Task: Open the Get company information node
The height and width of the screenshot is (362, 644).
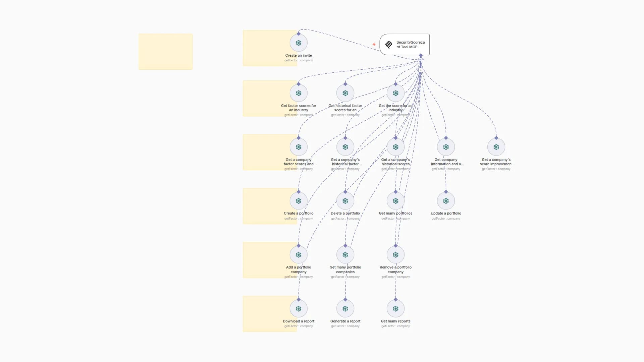Action: coord(446,147)
